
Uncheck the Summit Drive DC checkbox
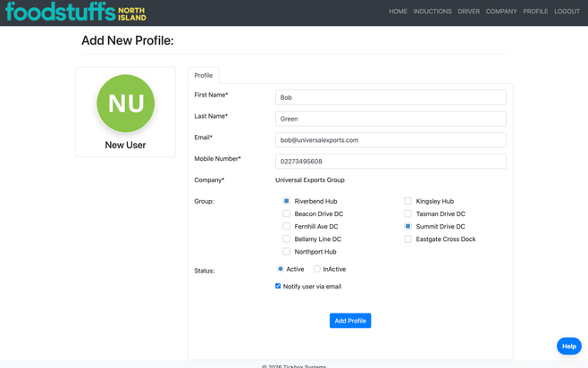click(407, 226)
